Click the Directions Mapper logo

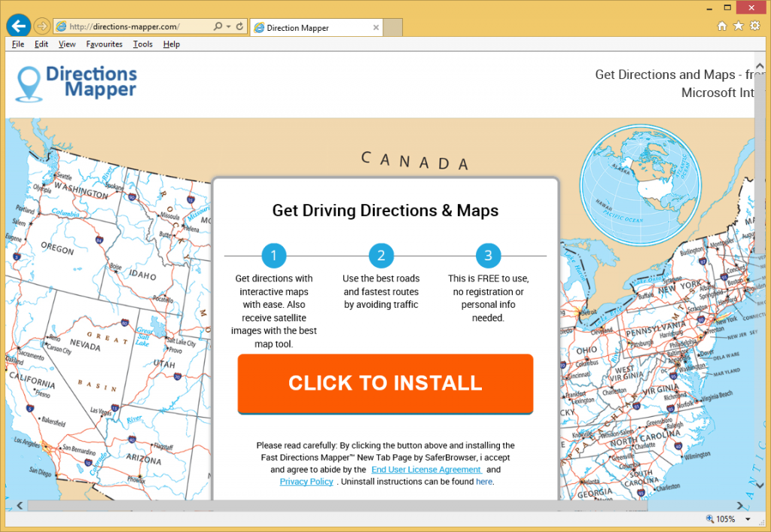point(78,83)
